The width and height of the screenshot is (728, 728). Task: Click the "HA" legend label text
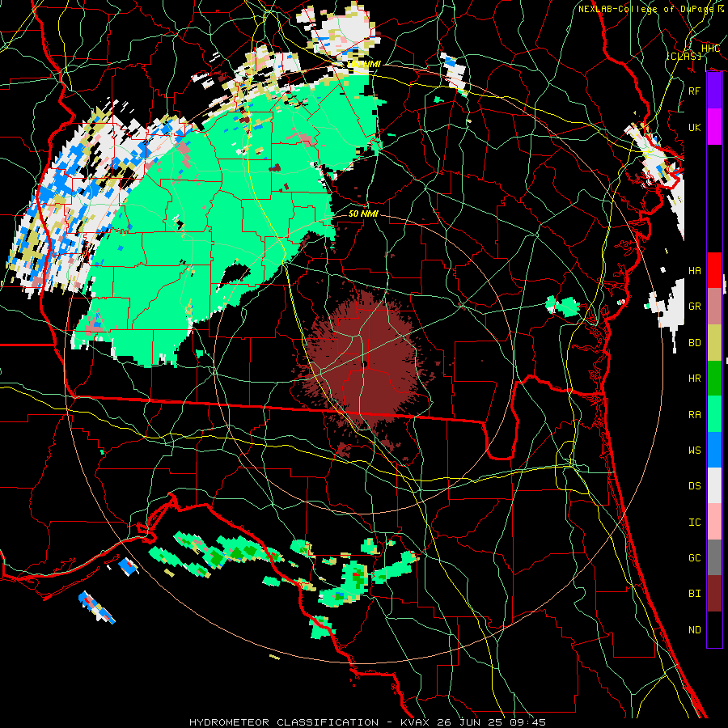695,270
